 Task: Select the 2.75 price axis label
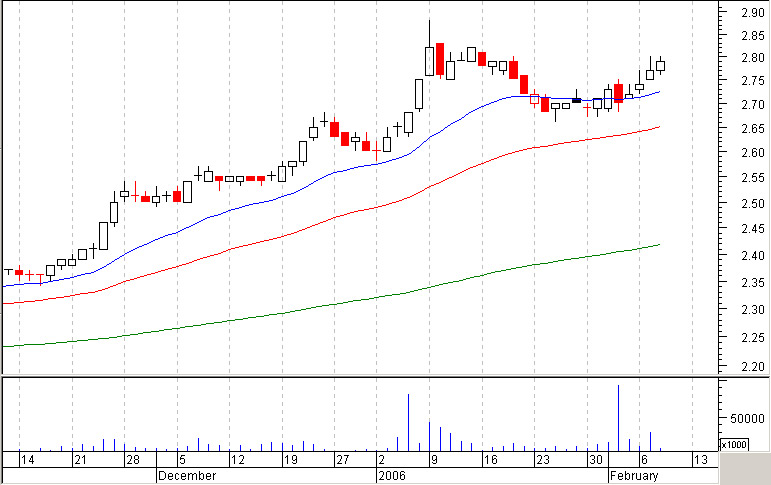click(752, 81)
